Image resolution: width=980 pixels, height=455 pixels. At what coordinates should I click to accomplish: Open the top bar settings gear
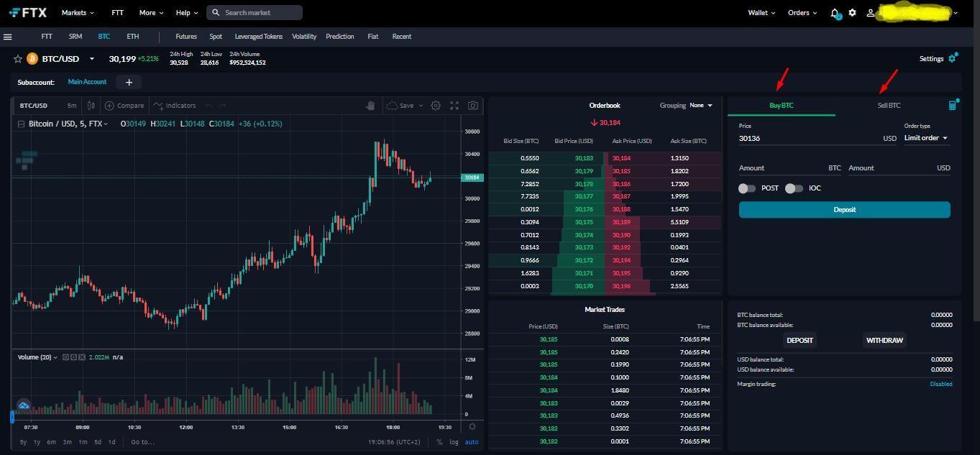point(853,13)
